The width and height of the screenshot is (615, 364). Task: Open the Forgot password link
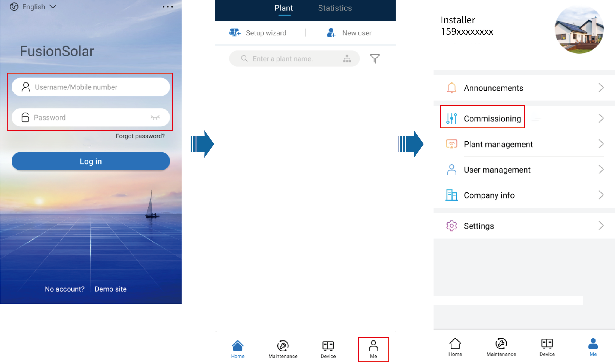pos(140,136)
